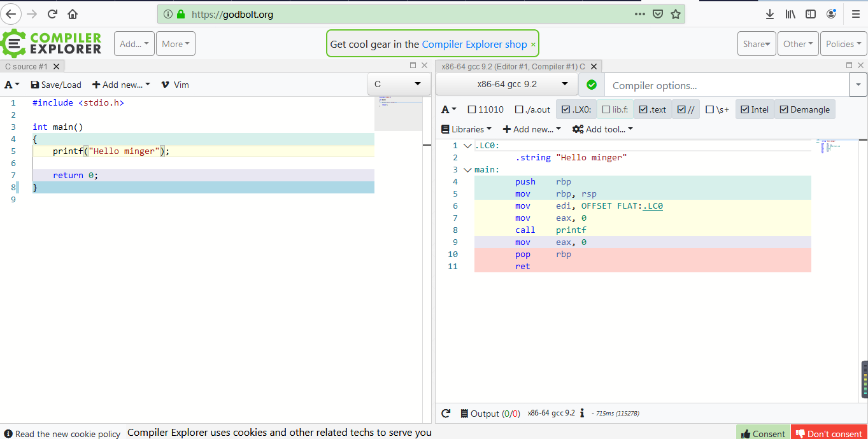Open the C language selector
Screen dimensions: 868x439
pyautogui.click(x=398, y=84)
